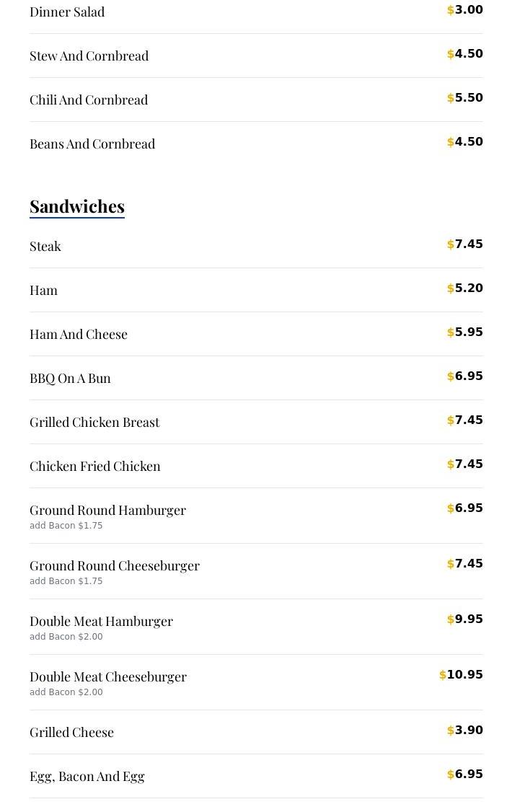This screenshot has height=812, width=512.
Task: Click Chili And Cornbread entry
Action: pyautogui.click(x=89, y=100)
